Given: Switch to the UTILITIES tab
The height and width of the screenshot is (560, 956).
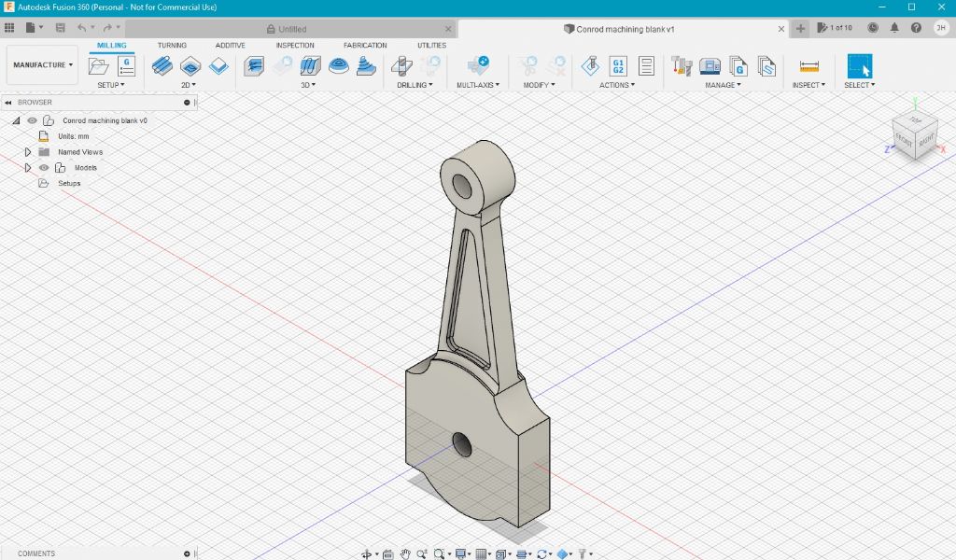Looking at the screenshot, I should tap(431, 45).
